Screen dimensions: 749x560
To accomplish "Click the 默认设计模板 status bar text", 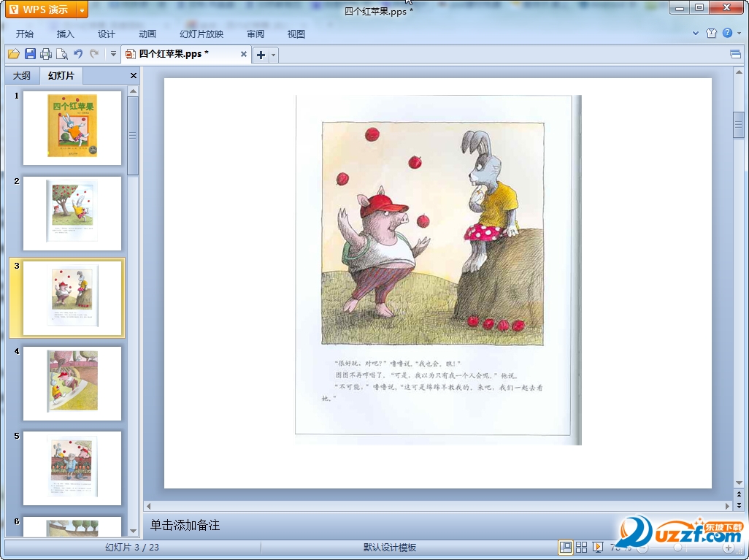I will click(390, 548).
